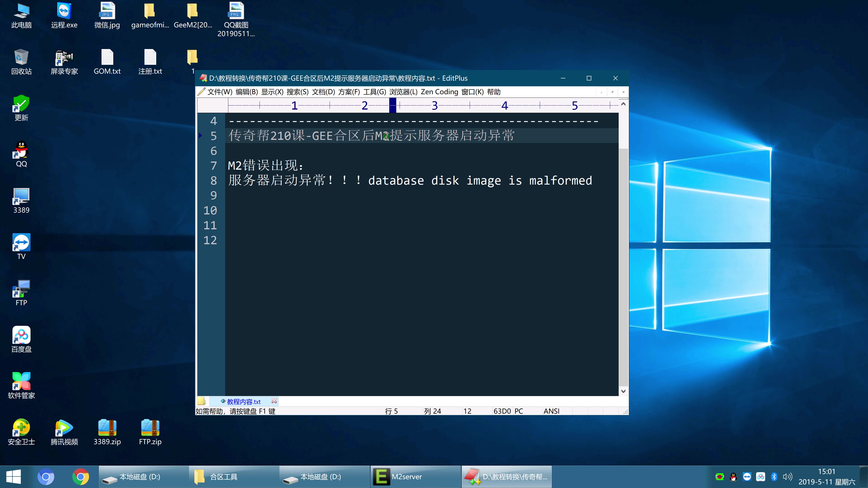Launch 安全卫士 shortcut
Image resolution: width=868 pixels, height=488 pixels.
click(x=21, y=432)
